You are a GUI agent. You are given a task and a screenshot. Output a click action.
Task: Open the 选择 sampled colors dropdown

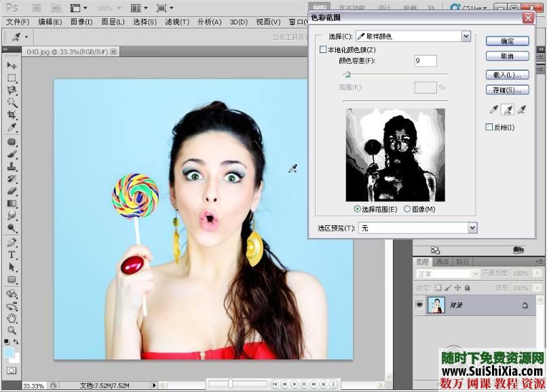(x=466, y=36)
